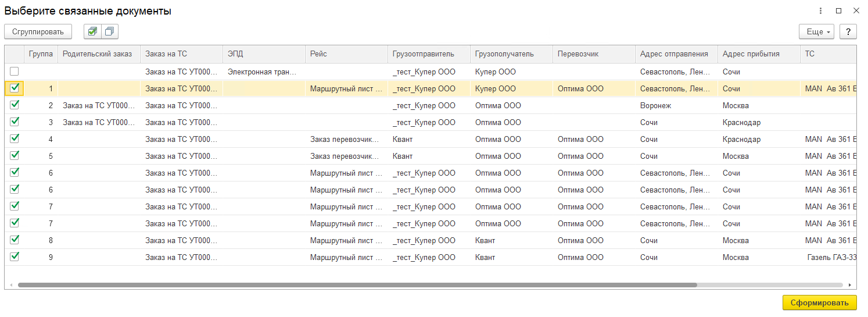Click the Перевозчик column header
The height and width of the screenshot is (317, 868).
577,54
